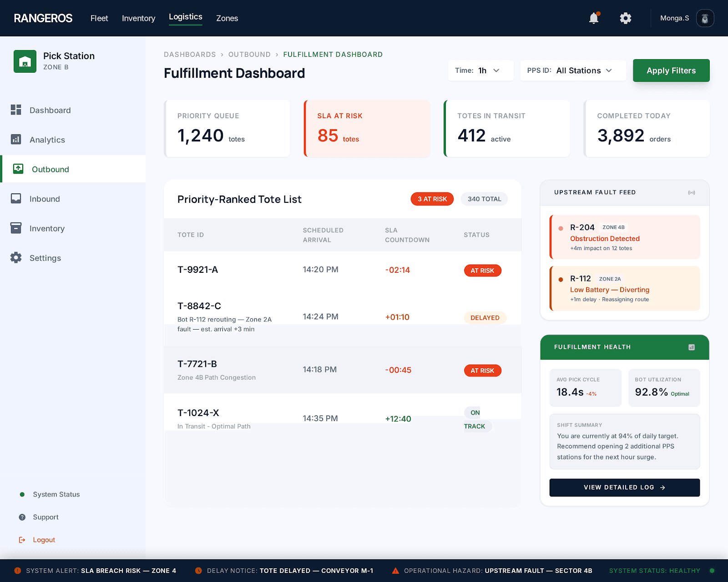The width and height of the screenshot is (728, 582).
Task: Click the operational hazard warning triangle
Action: pyautogui.click(x=395, y=571)
